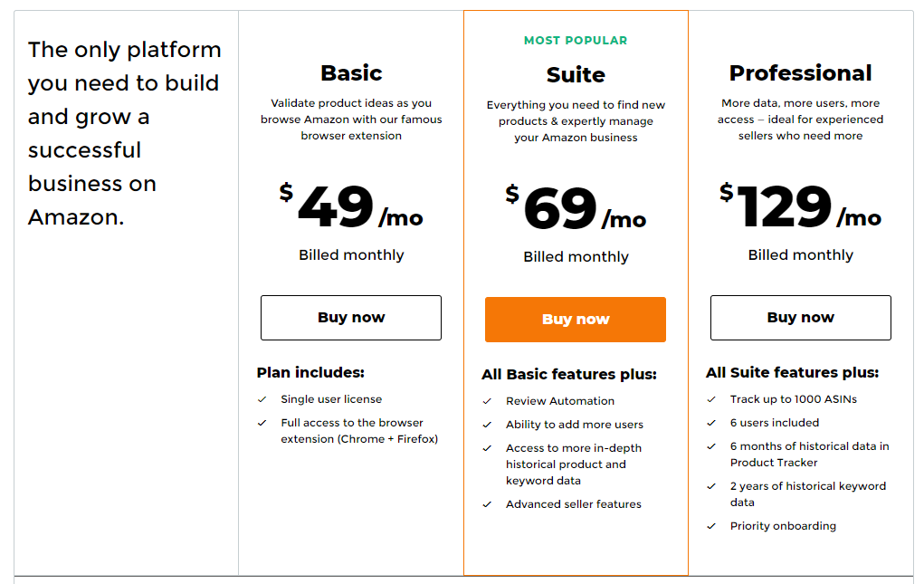Viewport: 924px width, 584px height.
Task: Click Buy now under Basic plan
Action: click(351, 318)
